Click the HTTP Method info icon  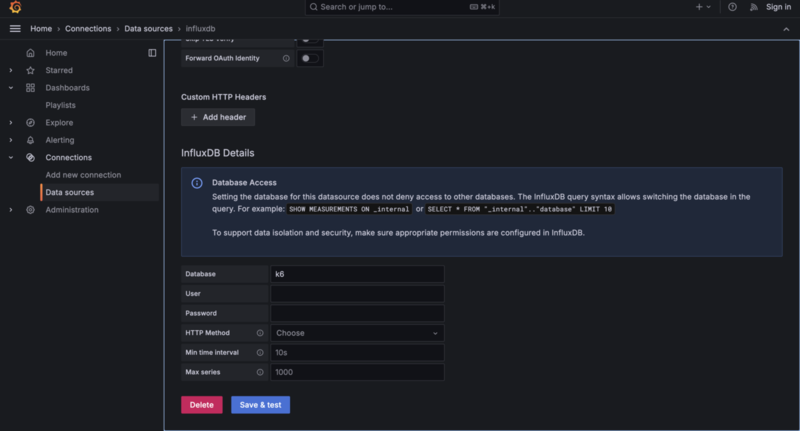[x=260, y=333]
